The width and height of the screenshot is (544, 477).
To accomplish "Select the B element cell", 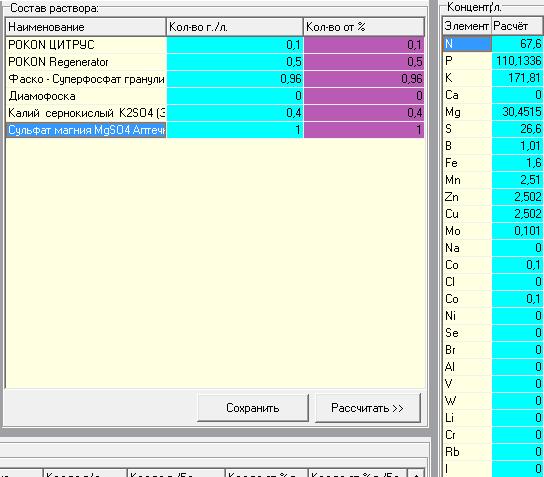I will click(467, 146).
